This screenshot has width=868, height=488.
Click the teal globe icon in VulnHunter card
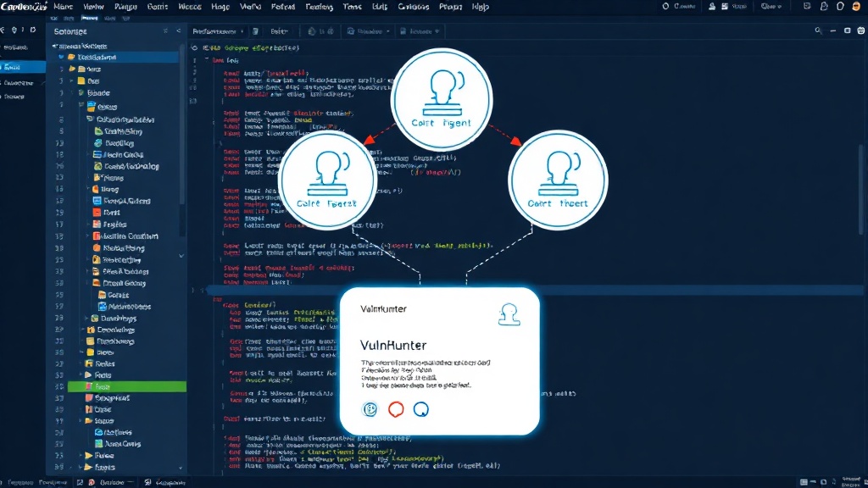point(370,409)
